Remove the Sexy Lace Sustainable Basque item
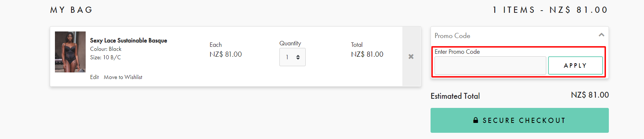This screenshot has width=644, height=139. click(411, 57)
